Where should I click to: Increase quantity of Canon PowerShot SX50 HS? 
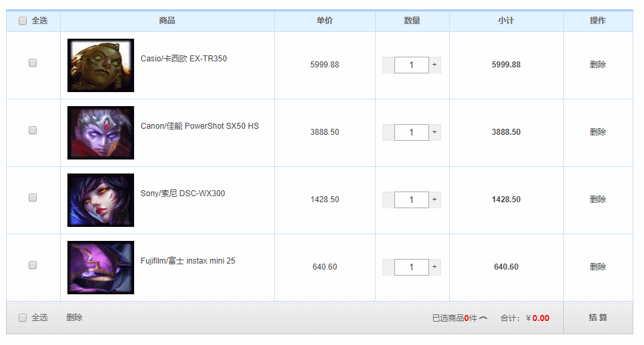pyautogui.click(x=434, y=132)
